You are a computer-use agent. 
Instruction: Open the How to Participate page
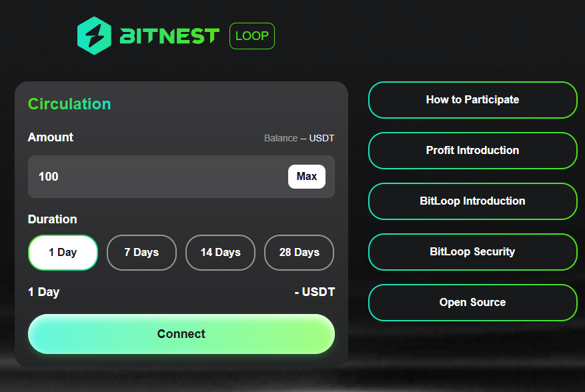tap(472, 100)
